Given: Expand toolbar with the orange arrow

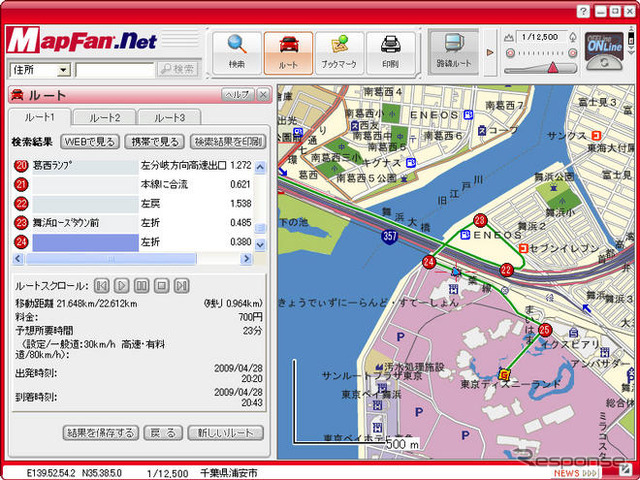Looking at the screenshot, I should point(490,53).
